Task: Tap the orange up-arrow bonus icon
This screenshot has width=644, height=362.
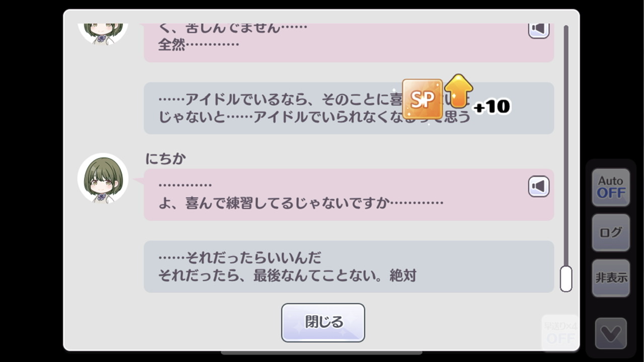Action: 458,91
